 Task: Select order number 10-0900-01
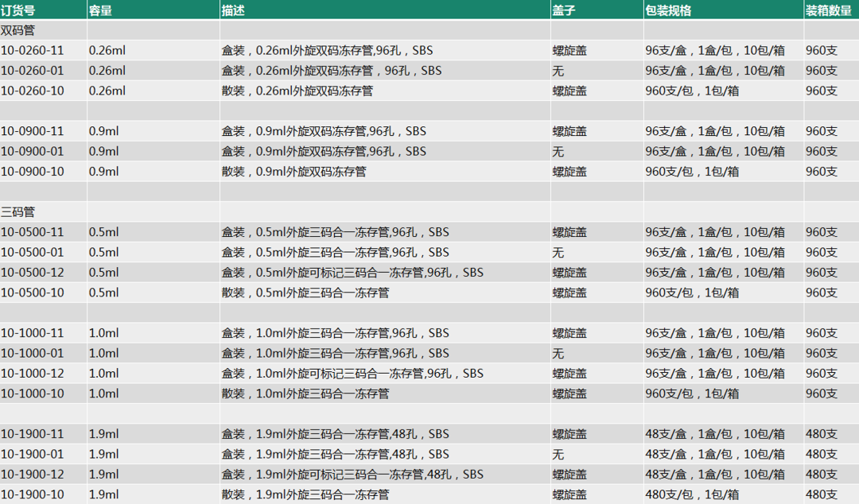(33, 151)
